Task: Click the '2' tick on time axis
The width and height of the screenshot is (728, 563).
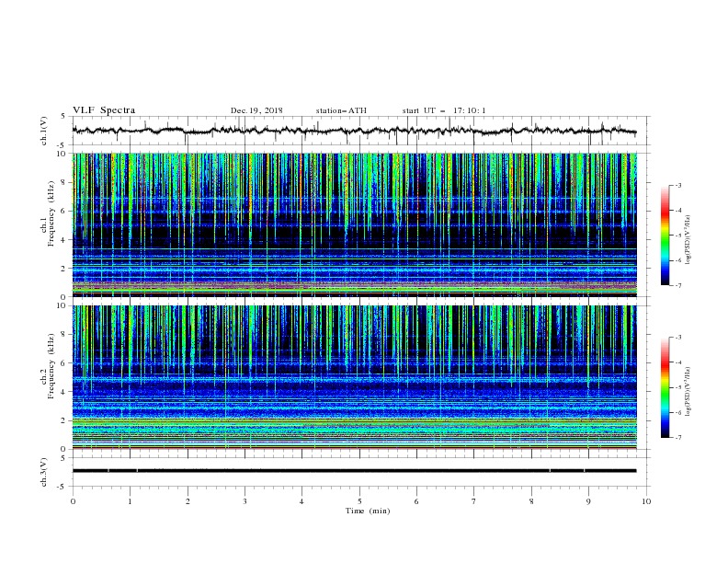Action: [x=188, y=501]
